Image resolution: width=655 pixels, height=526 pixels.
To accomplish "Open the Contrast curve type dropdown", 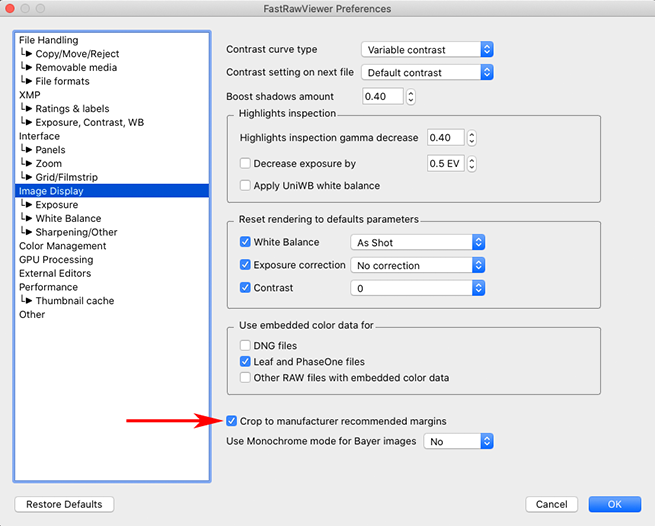I will click(427, 49).
